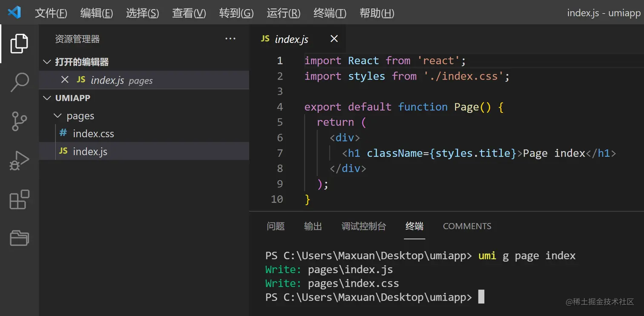Open the Source Control view
The width and height of the screenshot is (644, 316).
[x=19, y=121]
